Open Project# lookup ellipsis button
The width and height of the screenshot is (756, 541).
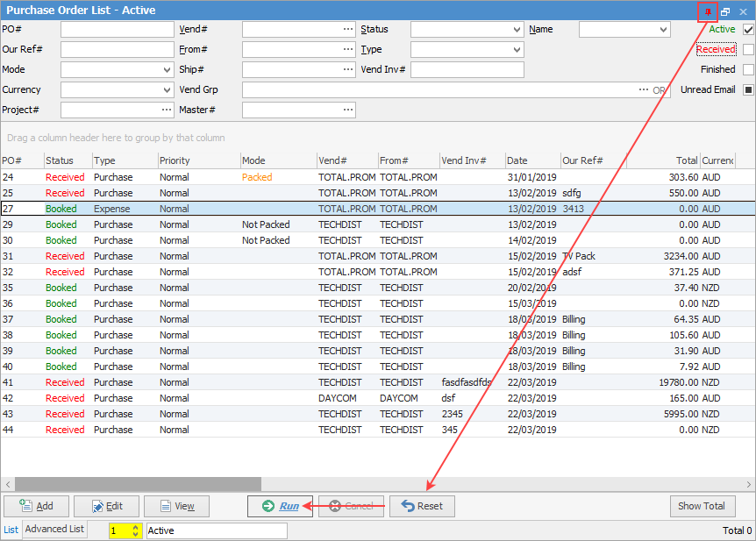[x=167, y=110]
